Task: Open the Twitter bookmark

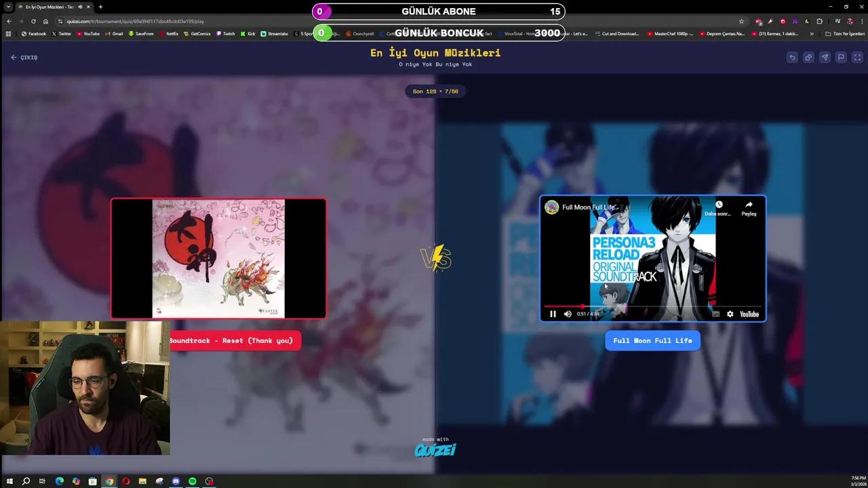Action: 61,34
